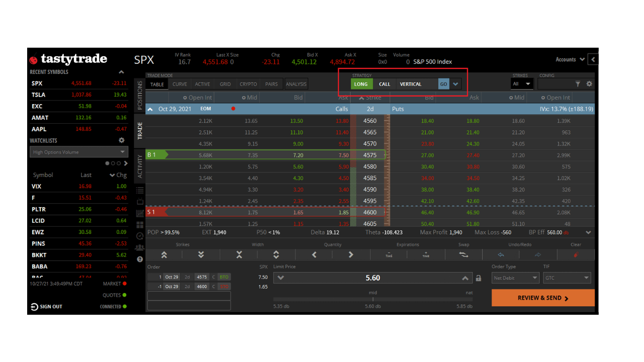
Task: Switch to the GRID trade mode tab
Action: coord(225,84)
